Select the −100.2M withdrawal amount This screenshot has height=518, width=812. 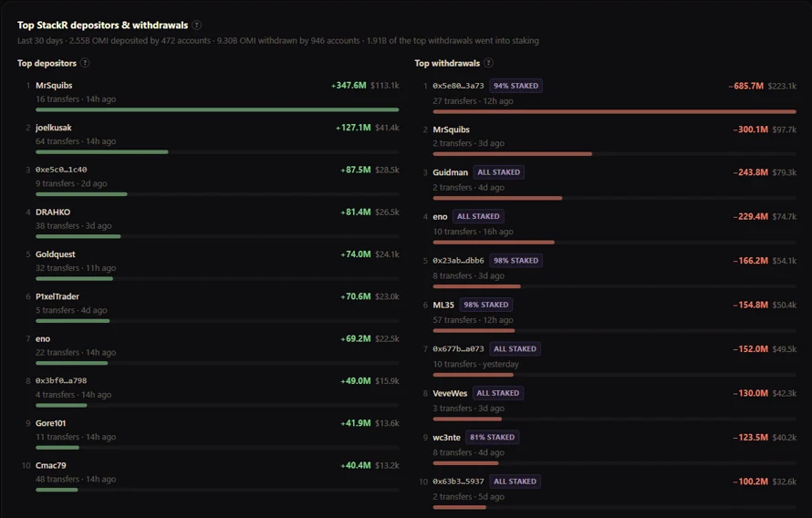(x=750, y=482)
